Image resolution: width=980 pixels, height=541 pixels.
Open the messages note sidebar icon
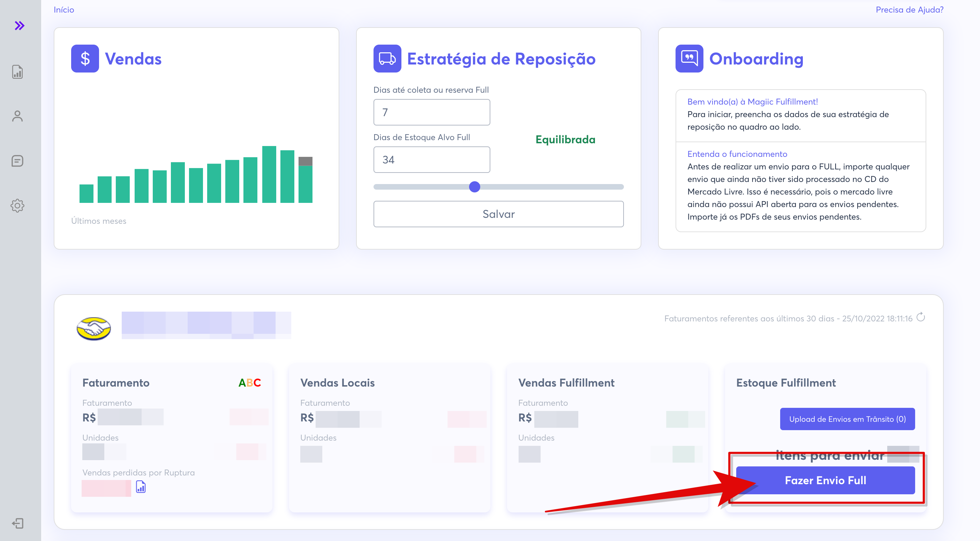coord(17,161)
